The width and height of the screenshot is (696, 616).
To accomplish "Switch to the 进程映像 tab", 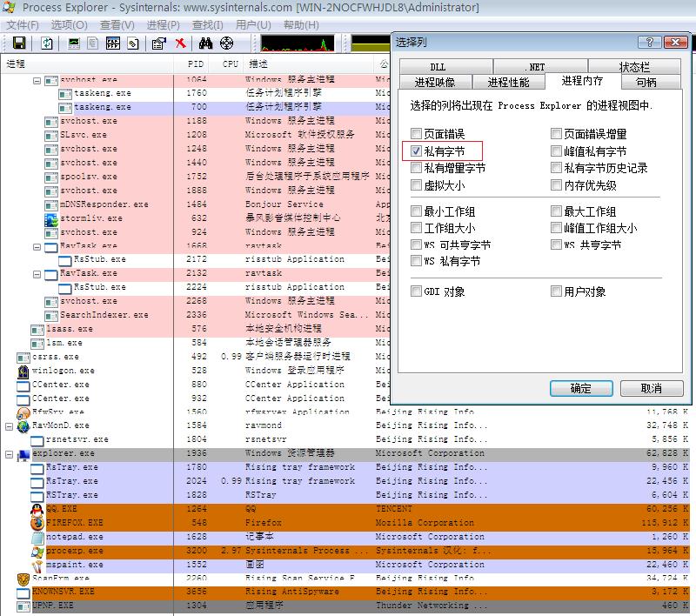I will pyautogui.click(x=434, y=82).
